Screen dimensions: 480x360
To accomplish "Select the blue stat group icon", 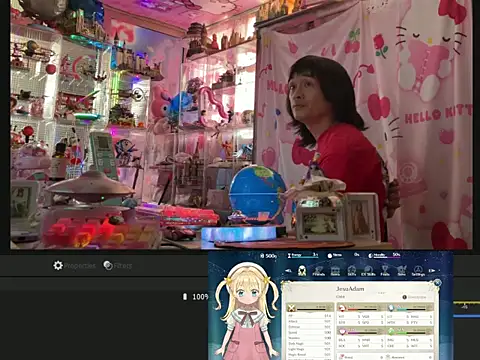I will point(391,307).
